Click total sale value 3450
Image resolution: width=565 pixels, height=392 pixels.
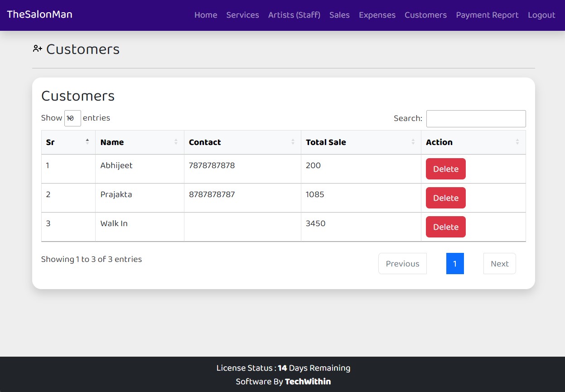(315, 223)
